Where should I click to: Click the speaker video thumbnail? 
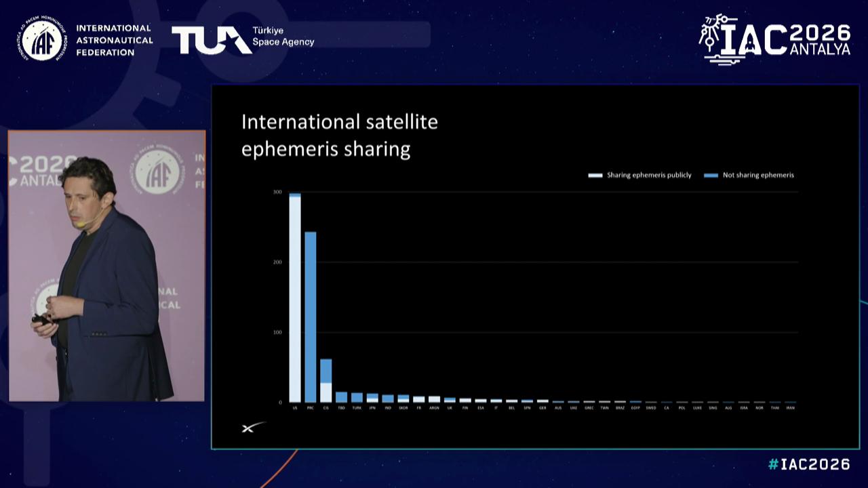[106, 266]
